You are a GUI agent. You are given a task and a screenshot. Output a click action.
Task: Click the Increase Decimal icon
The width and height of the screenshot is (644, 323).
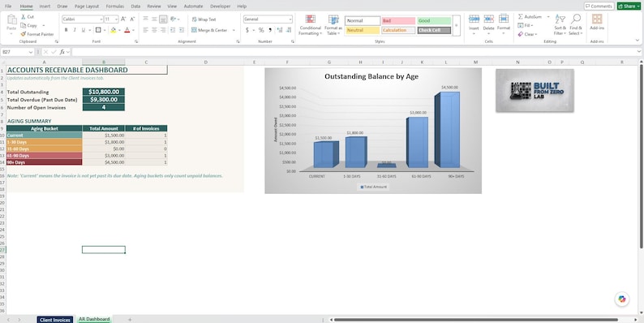coord(280,30)
